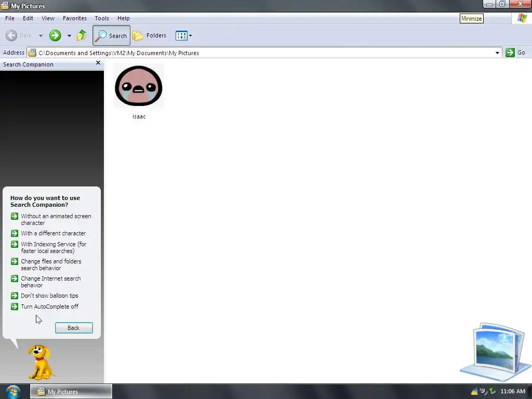This screenshot has width=532, height=399.
Task: Open Forward history dropdown arrow
Action: point(69,36)
